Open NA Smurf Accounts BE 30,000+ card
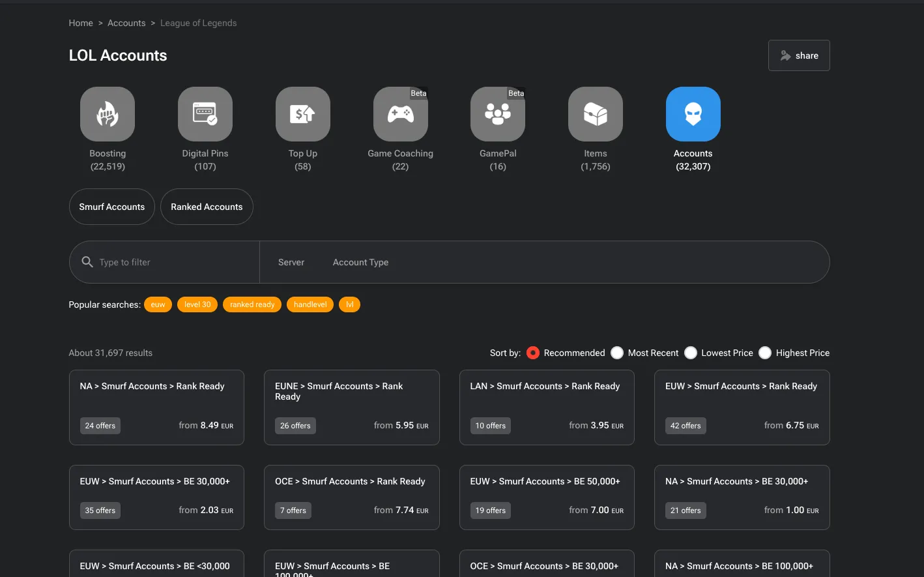 click(742, 497)
